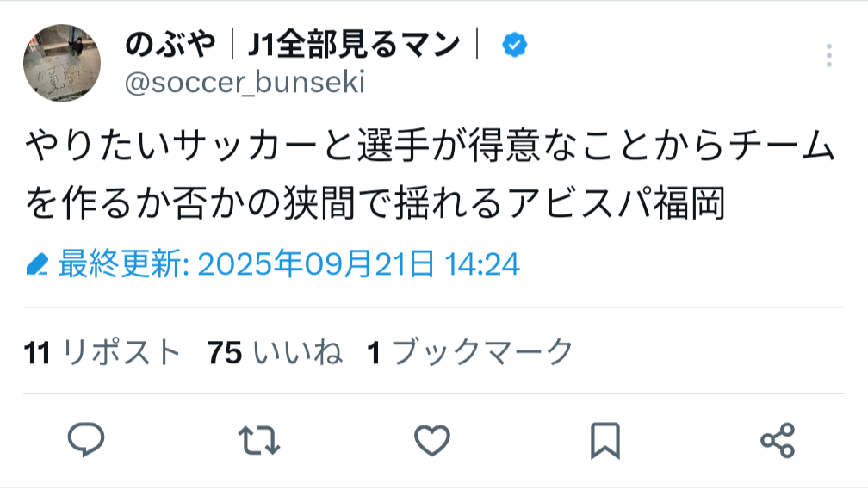This screenshot has height=496, width=868.
Task: Click the repost count number 11
Action: click(38, 352)
